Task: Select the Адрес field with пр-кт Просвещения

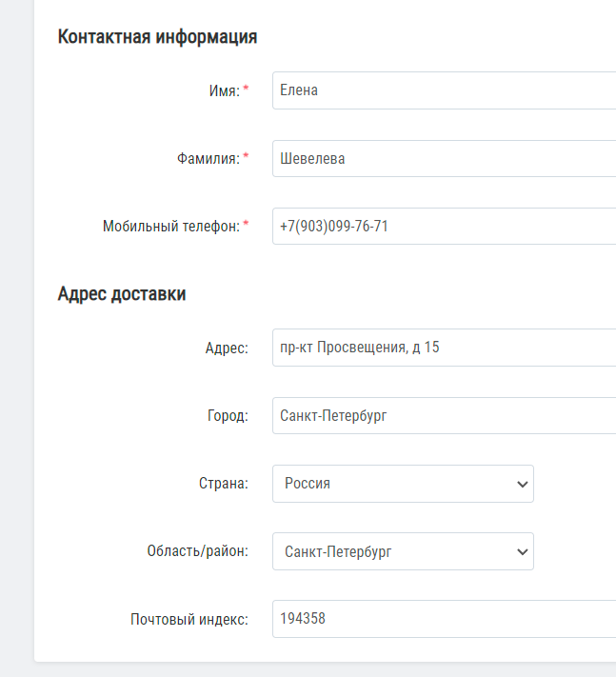Action: point(445,348)
